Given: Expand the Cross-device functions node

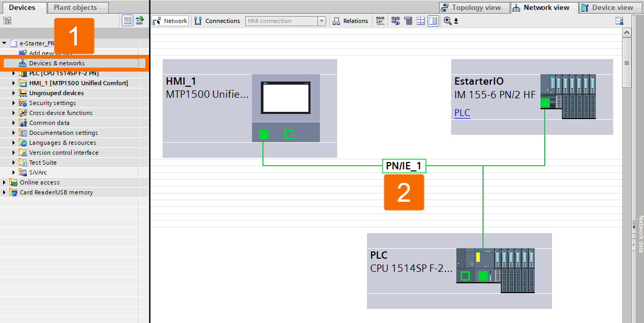Looking at the screenshot, I should pyautogui.click(x=14, y=113).
